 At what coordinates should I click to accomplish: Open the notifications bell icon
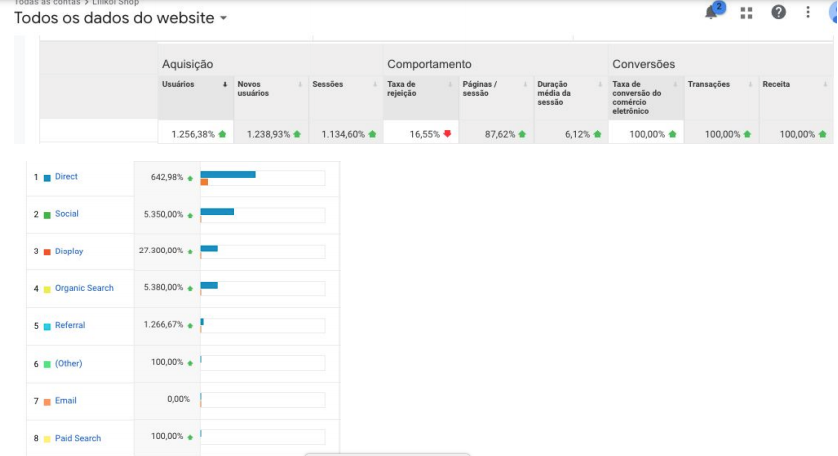712,12
